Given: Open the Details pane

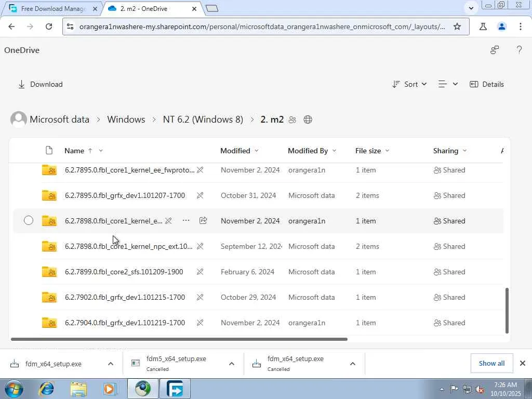Looking at the screenshot, I should pyautogui.click(x=486, y=84).
